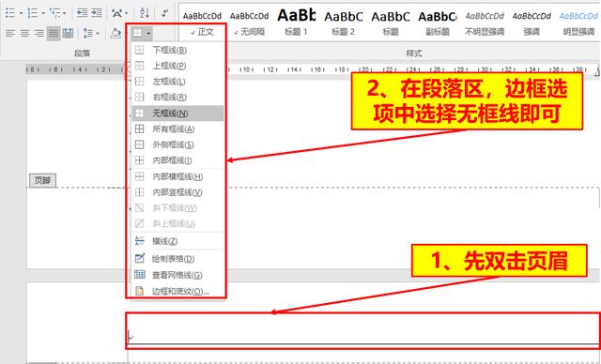Apply the 强调 style
The width and height of the screenshot is (601, 364).
point(532,23)
